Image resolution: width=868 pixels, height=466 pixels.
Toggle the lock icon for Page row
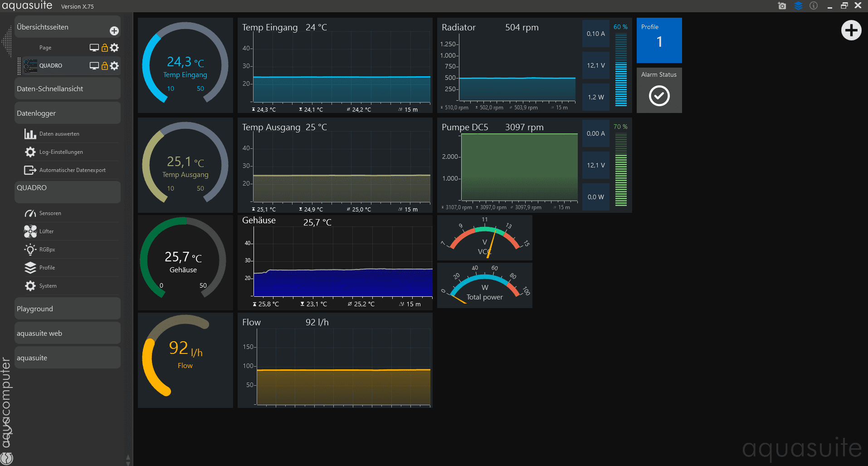tap(104, 48)
